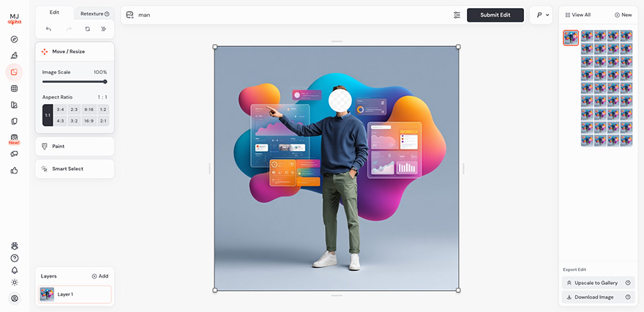Click the Image Scale slider handle
This screenshot has width=644, height=312.
coord(105,81)
